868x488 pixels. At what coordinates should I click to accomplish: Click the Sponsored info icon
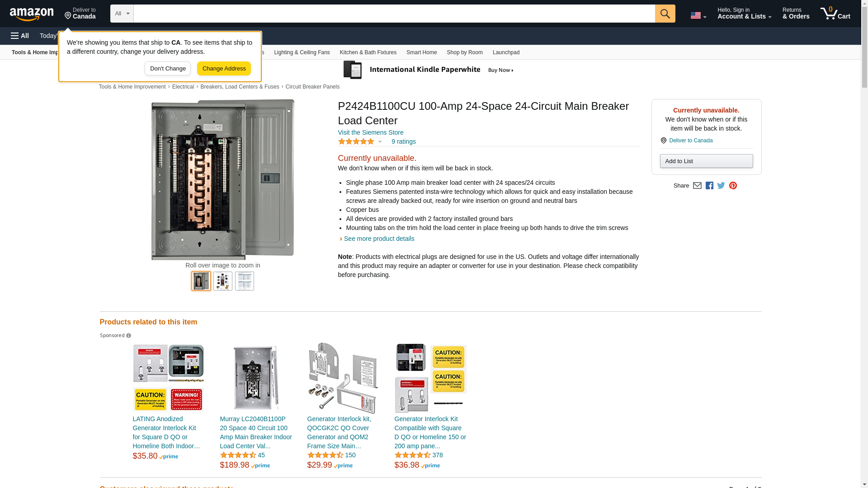(x=128, y=336)
